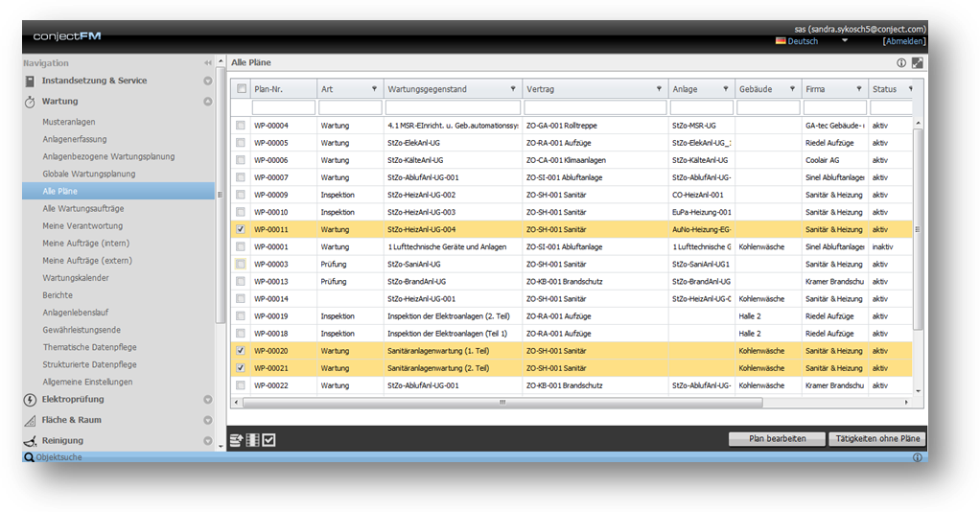The width and height of the screenshot is (980, 512).
Task: Click the Tätigkeiten ohne Pläne button
Action: [877, 439]
